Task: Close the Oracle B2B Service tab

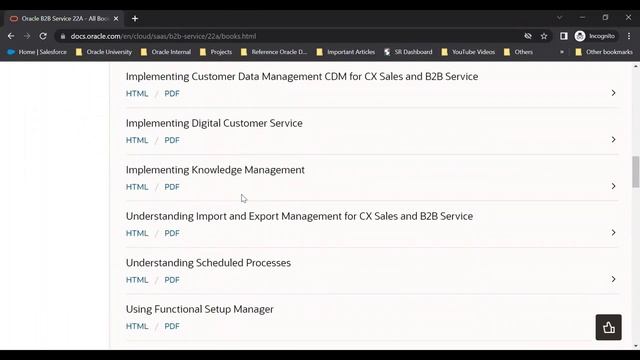Action: [x=116, y=19]
